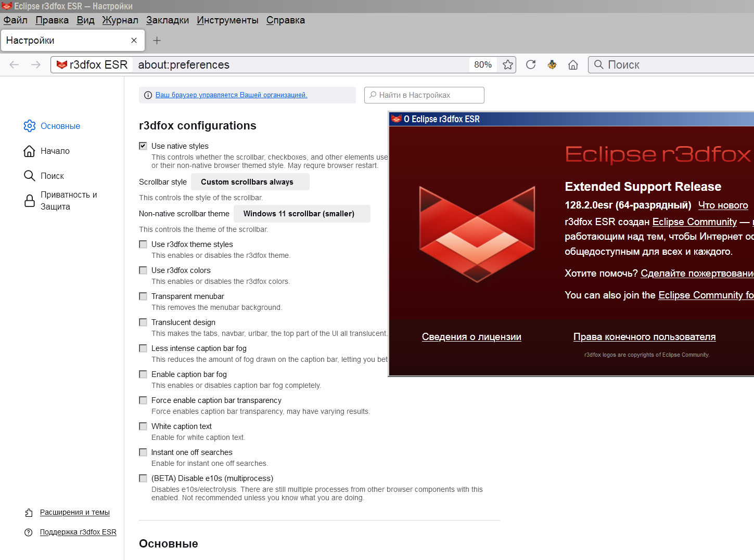Click the forward navigation arrow
Image resolution: width=754 pixels, height=560 pixels.
coord(36,64)
